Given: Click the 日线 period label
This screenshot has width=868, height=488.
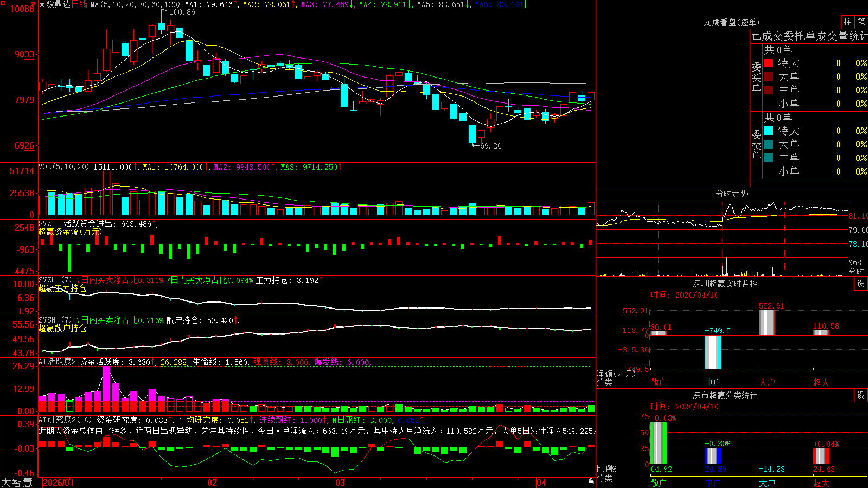Looking at the screenshot, I should click(79, 4).
